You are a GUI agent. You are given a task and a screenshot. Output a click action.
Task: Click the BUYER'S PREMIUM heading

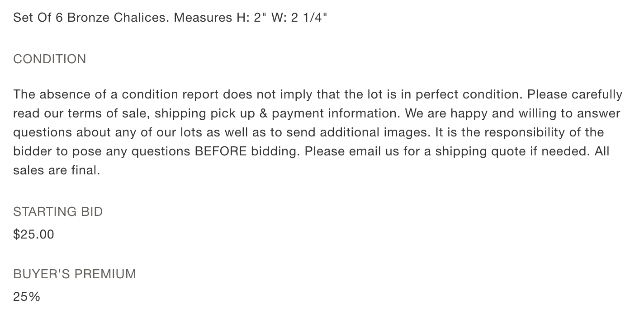[75, 274]
